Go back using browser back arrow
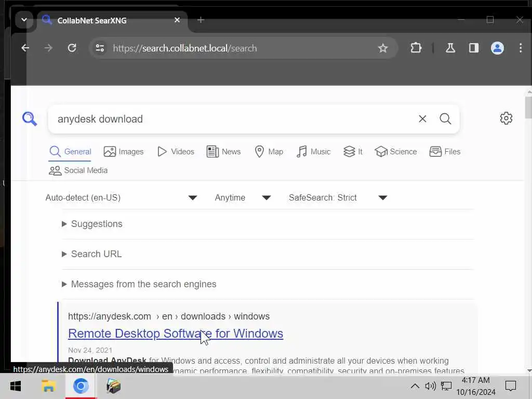 [25, 48]
